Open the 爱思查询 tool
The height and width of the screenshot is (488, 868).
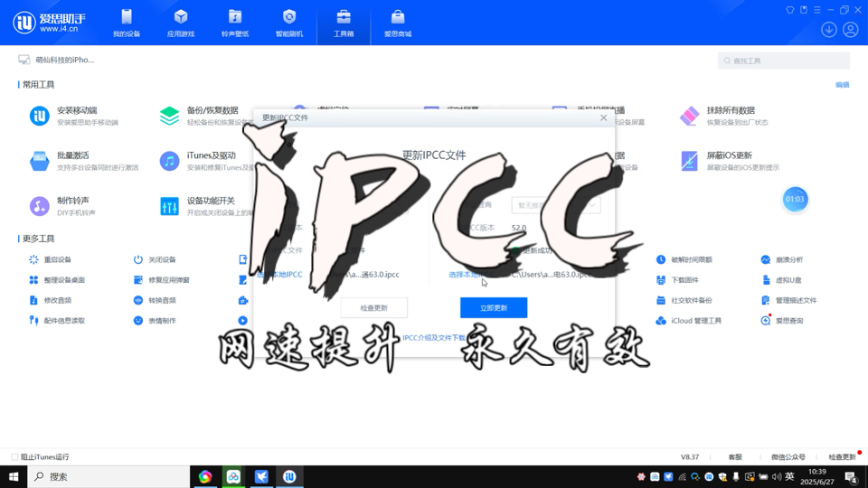(782, 320)
